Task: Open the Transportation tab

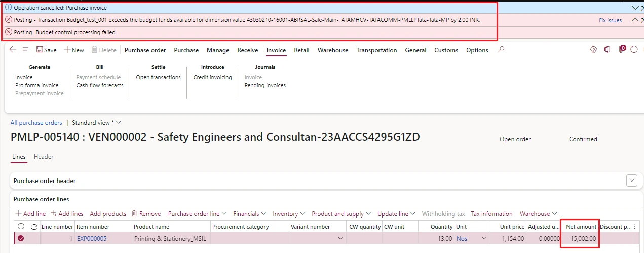Action: [x=376, y=50]
